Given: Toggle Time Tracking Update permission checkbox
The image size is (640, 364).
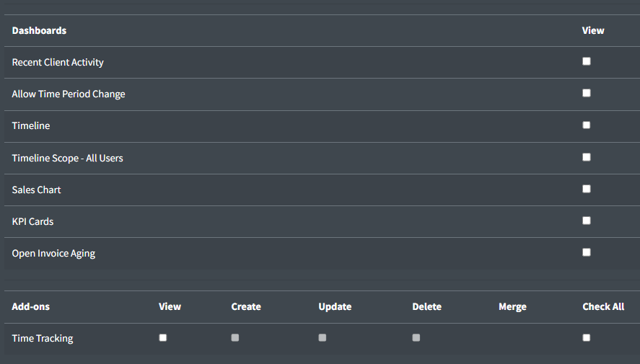Looking at the screenshot, I should point(323,337).
